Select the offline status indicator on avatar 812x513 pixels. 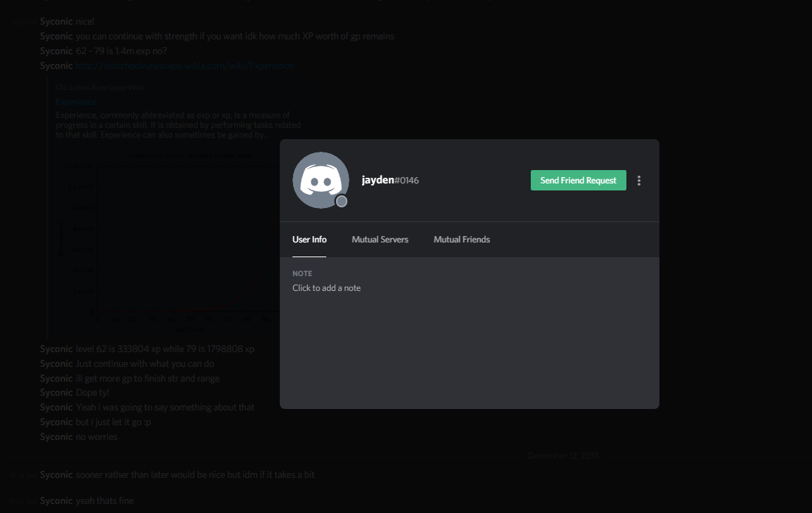tap(341, 202)
